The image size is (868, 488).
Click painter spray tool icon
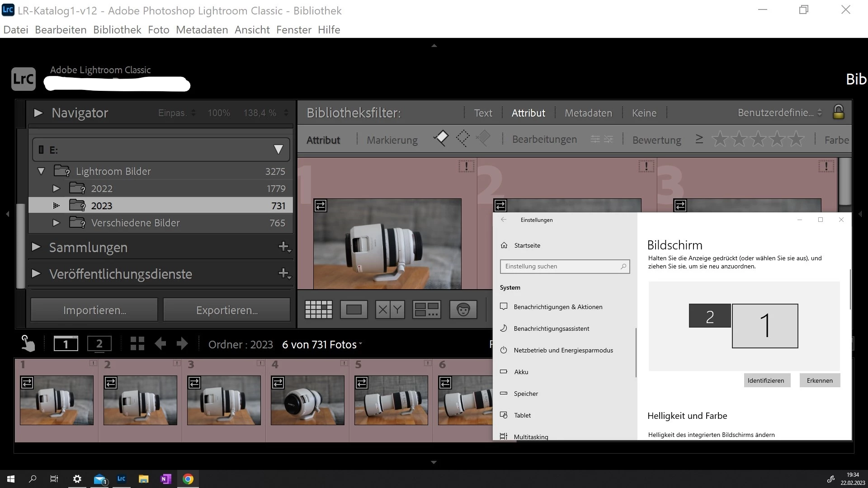28,344
